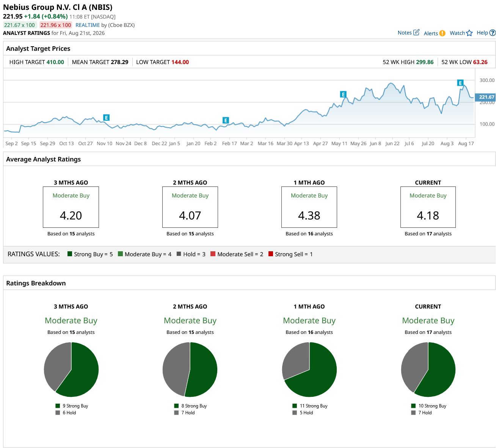This screenshot has width=496, height=448.
Task: Select the earnings marker near Aug 17
Action: tap(460, 83)
